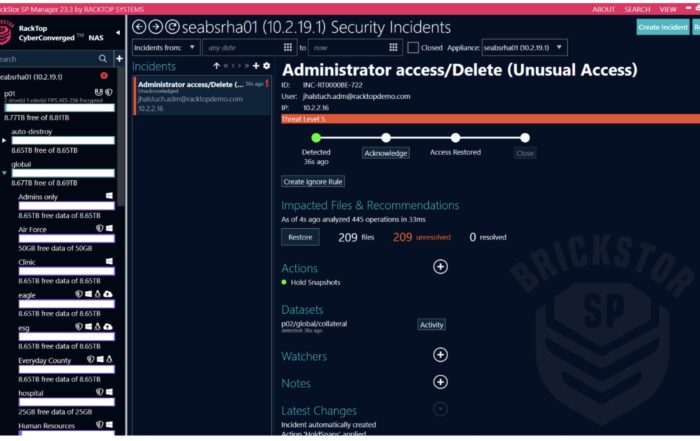The width and height of the screenshot is (700, 441).
Task: Add a note with Notes plus icon
Action: [x=440, y=382]
